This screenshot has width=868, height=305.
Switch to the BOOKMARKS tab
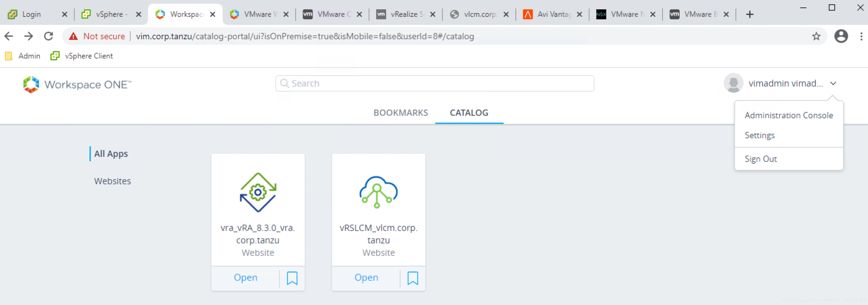click(401, 113)
